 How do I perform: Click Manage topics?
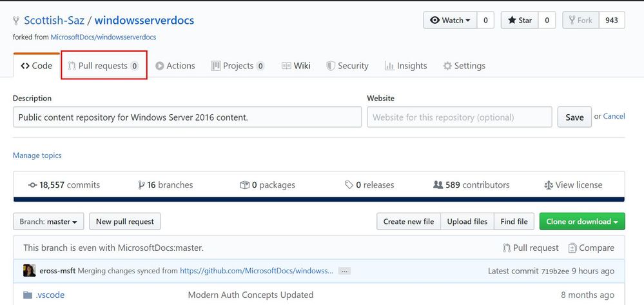coord(37,155)
